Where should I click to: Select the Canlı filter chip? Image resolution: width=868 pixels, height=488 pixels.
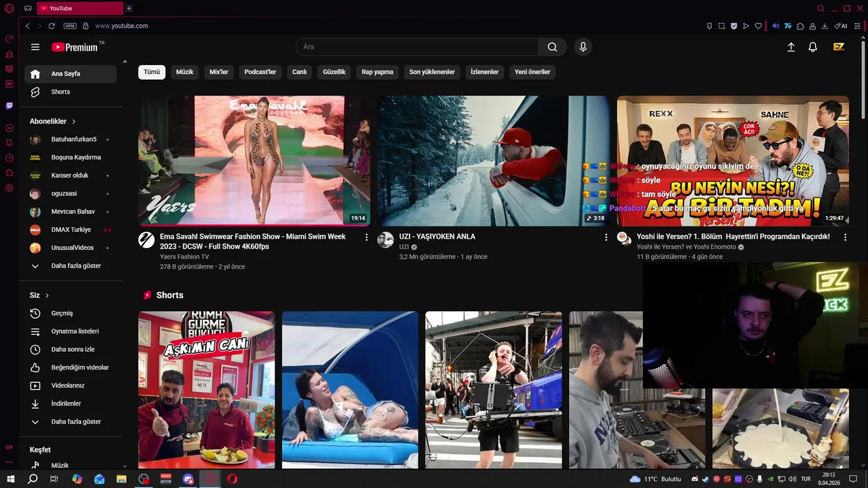(x=300, y=72)
